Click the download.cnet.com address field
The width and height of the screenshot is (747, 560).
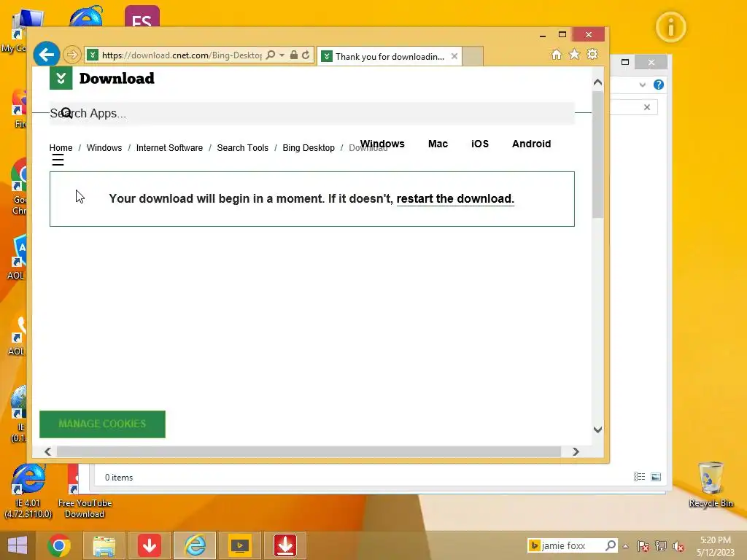pos(181,55)
